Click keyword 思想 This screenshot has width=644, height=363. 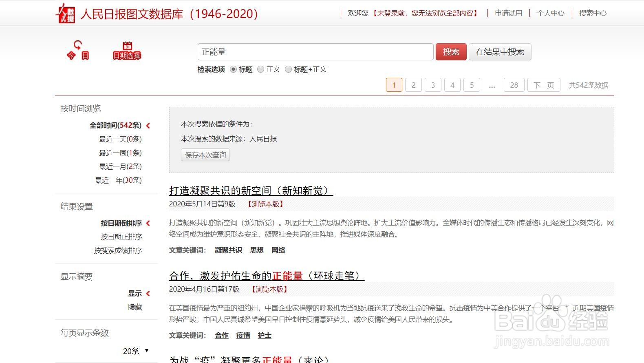(257, 250)
